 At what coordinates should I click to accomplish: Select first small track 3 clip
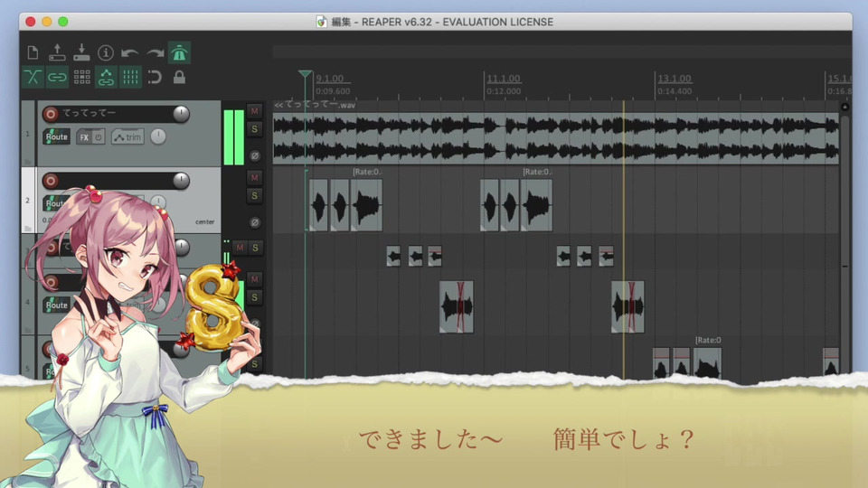tap(393, 256)
